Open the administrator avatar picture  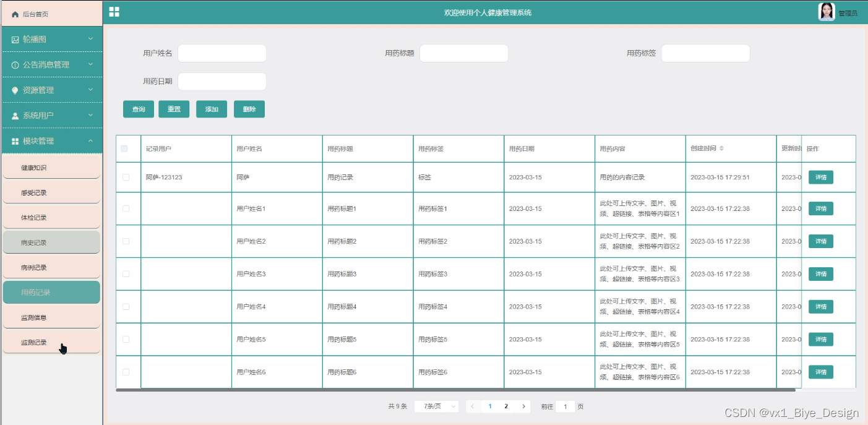827,12
